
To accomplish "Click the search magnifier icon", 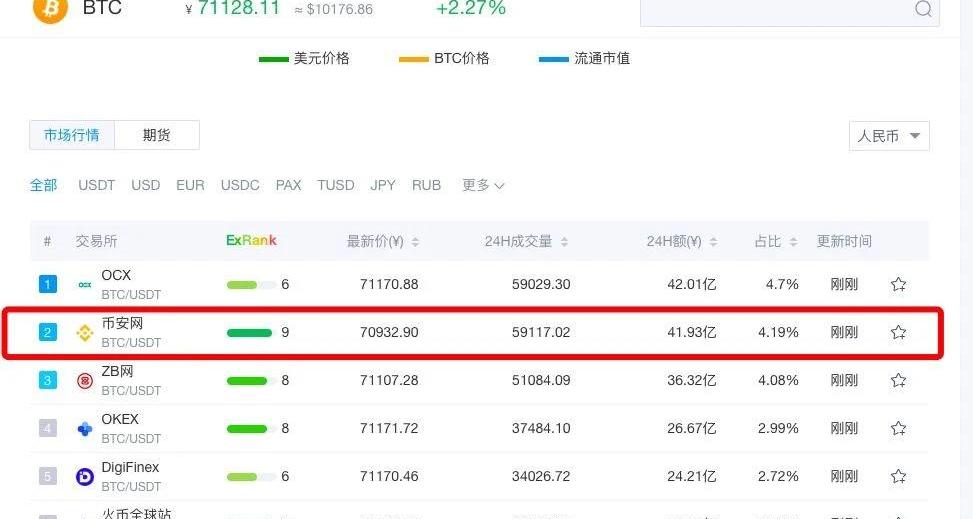I will [x=922, y=9].
